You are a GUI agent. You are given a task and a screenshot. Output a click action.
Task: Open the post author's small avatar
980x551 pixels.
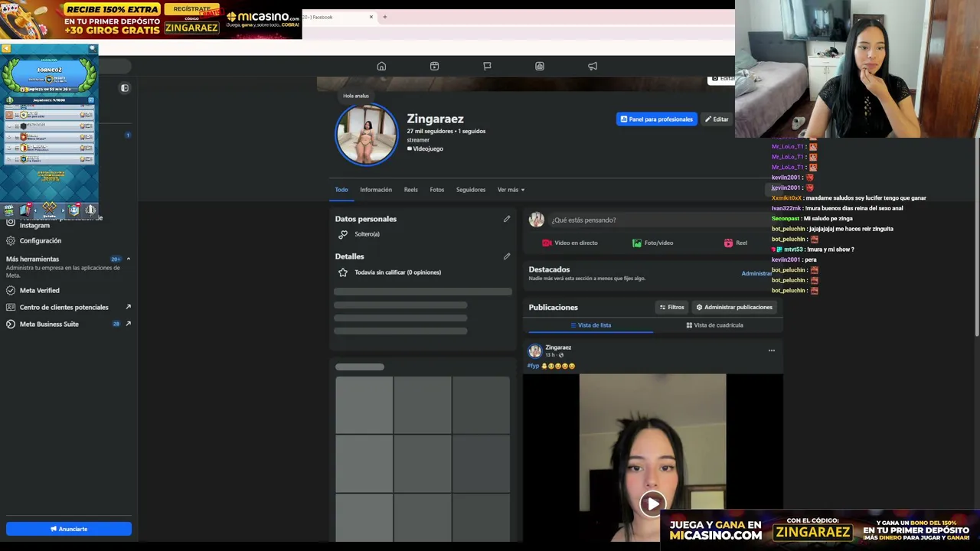[x=534, y=351]
